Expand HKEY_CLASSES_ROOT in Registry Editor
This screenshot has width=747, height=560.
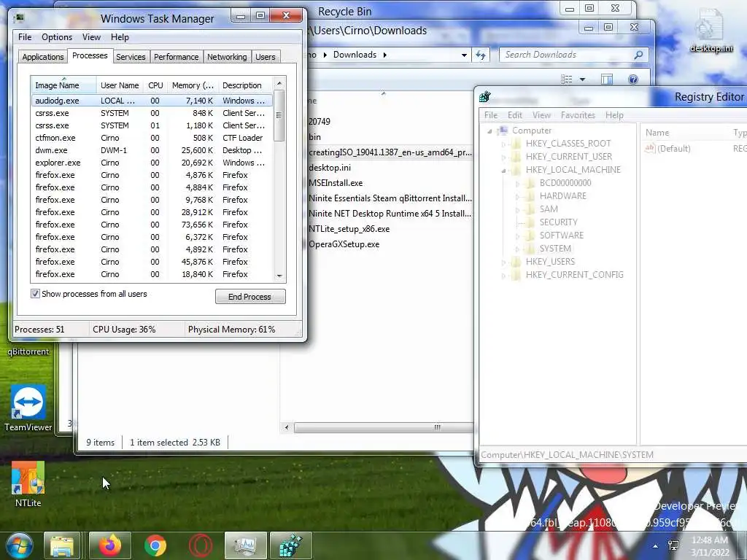(503, 144)
